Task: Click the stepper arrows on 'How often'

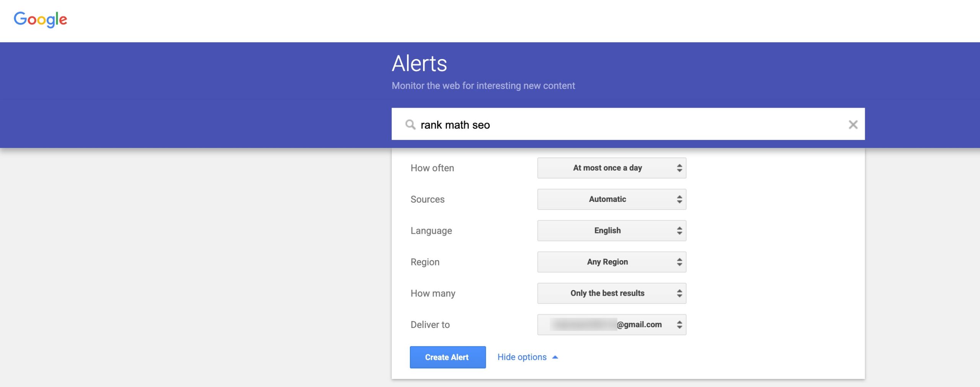Action: click(x=679, y=168)
